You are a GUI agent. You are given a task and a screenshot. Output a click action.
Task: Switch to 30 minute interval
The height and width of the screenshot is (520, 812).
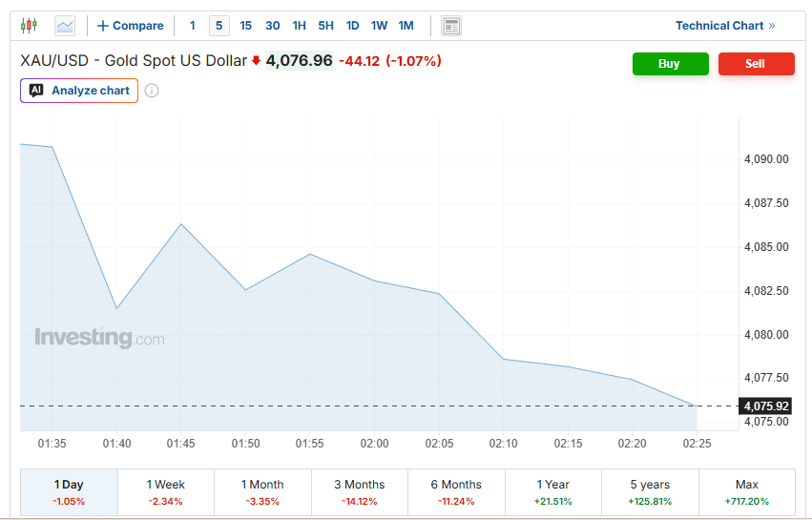[272, 26]
